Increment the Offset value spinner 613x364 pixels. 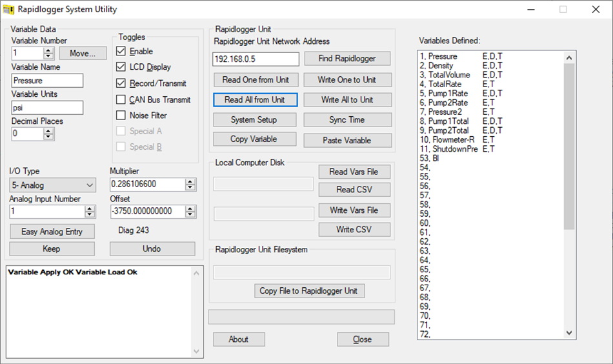point(190,208)
